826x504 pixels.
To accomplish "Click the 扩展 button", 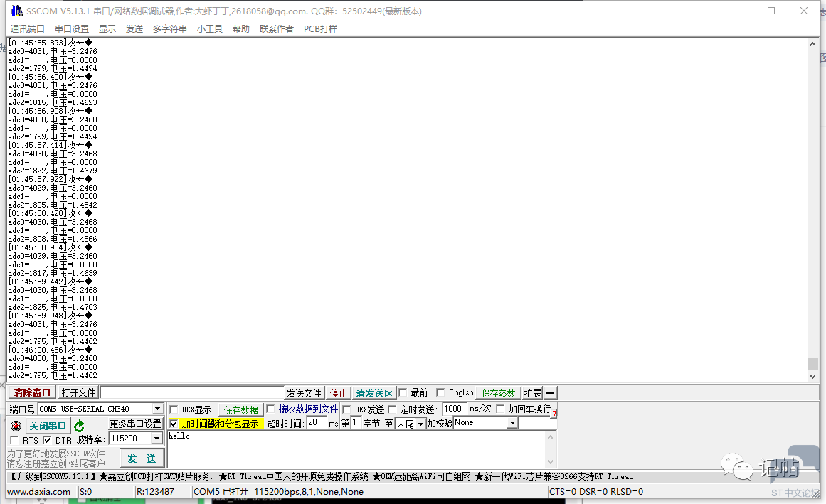I will pos(533,393).
